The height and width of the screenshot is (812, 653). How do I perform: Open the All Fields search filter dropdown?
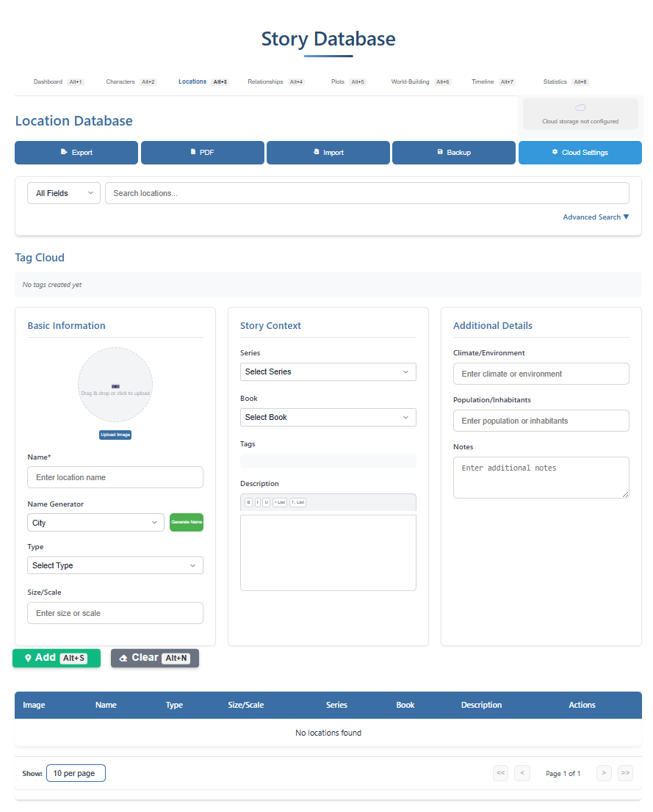pos(63,192)
